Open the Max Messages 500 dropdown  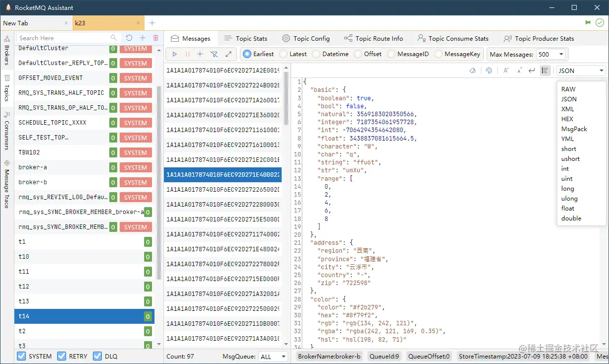551,54
